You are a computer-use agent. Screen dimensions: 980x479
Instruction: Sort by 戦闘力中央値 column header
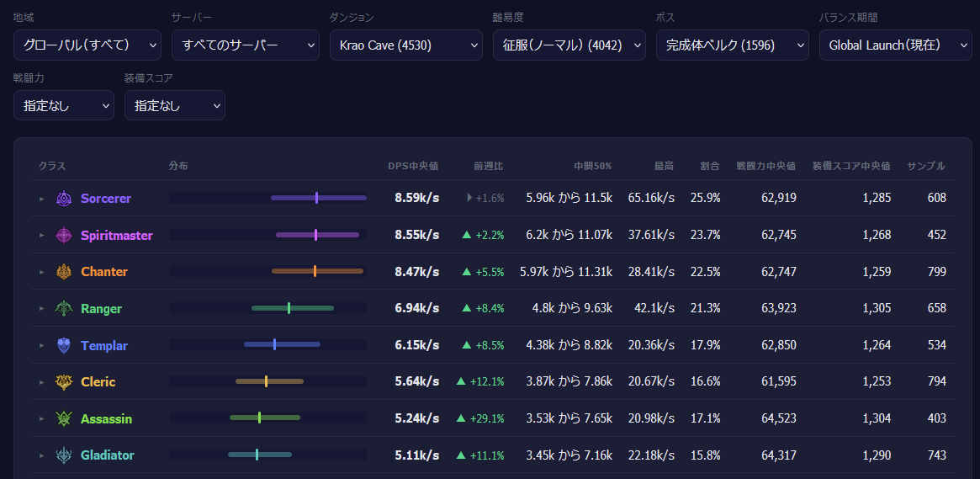tap(766, 166)
